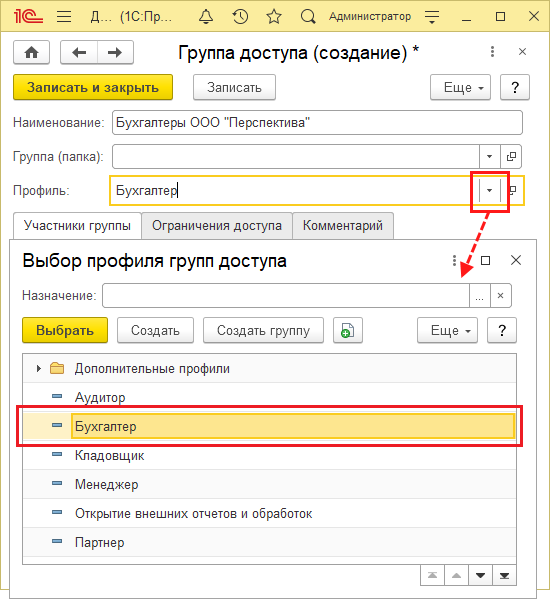The image size is (552, 600).
Task: Click the Записать button
Action: pos(234,87)
